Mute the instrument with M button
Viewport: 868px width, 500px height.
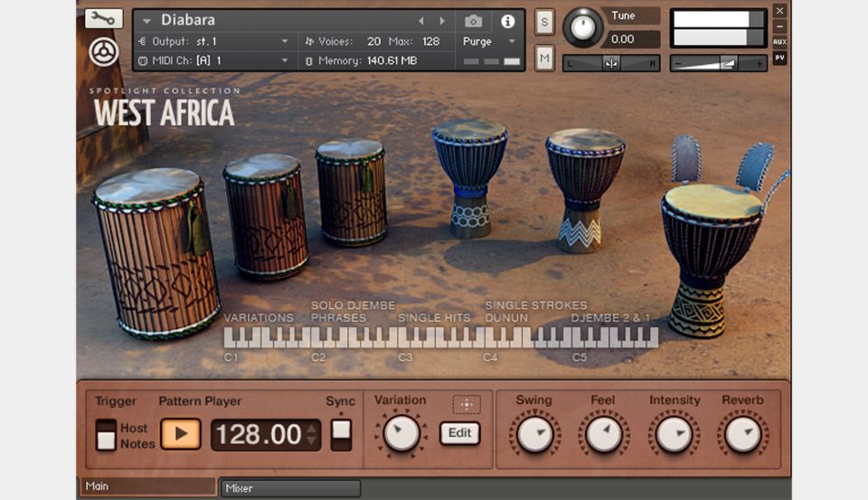(544, 59)
